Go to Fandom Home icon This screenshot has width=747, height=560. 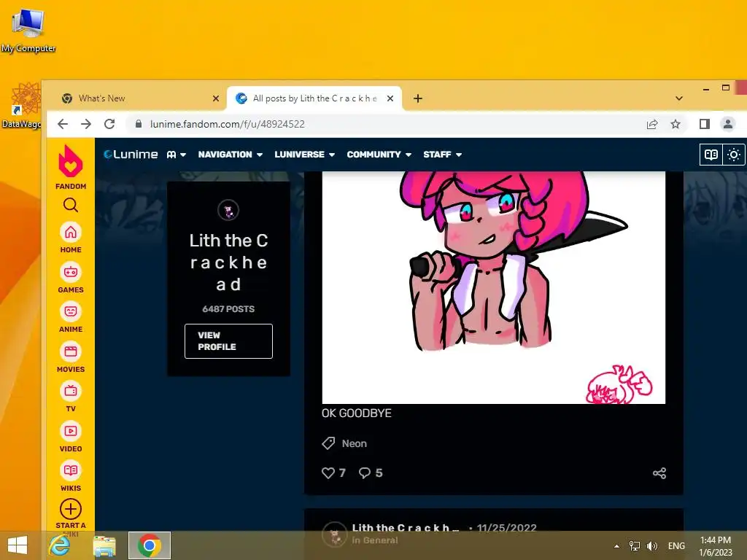pyautogui.click(x=71, y=233)
